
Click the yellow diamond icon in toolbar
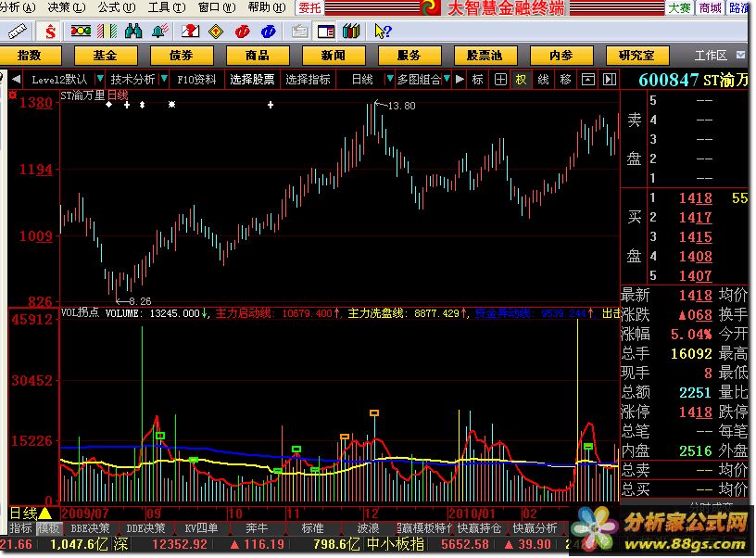point(216,32)
